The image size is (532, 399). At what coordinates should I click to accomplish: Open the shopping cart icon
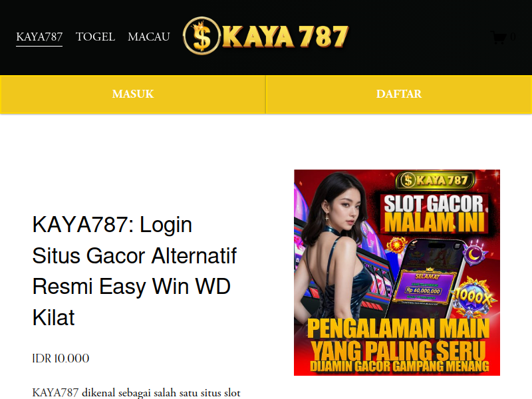coord(498,37)
